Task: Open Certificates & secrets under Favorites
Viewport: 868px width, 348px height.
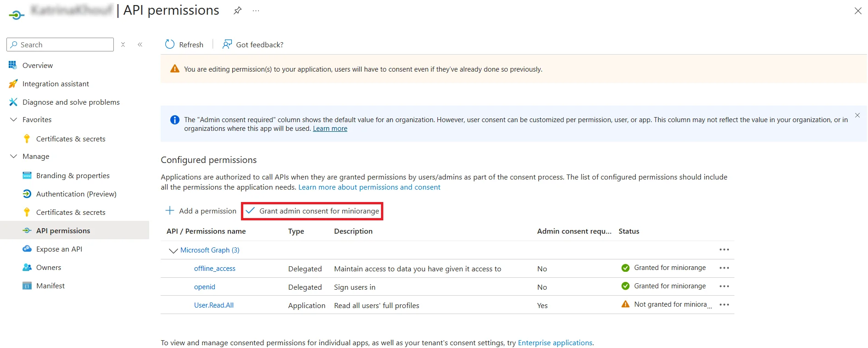Action: click(71, 139)
